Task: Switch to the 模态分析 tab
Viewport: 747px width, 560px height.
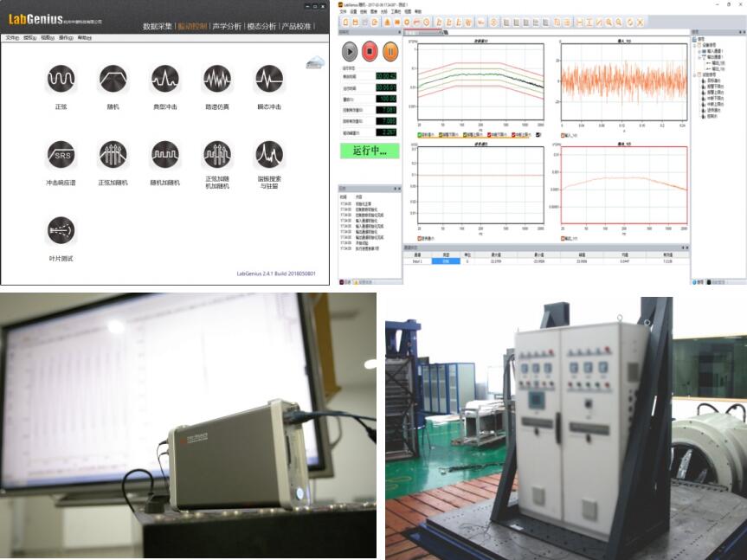Action: pos(261,26)
